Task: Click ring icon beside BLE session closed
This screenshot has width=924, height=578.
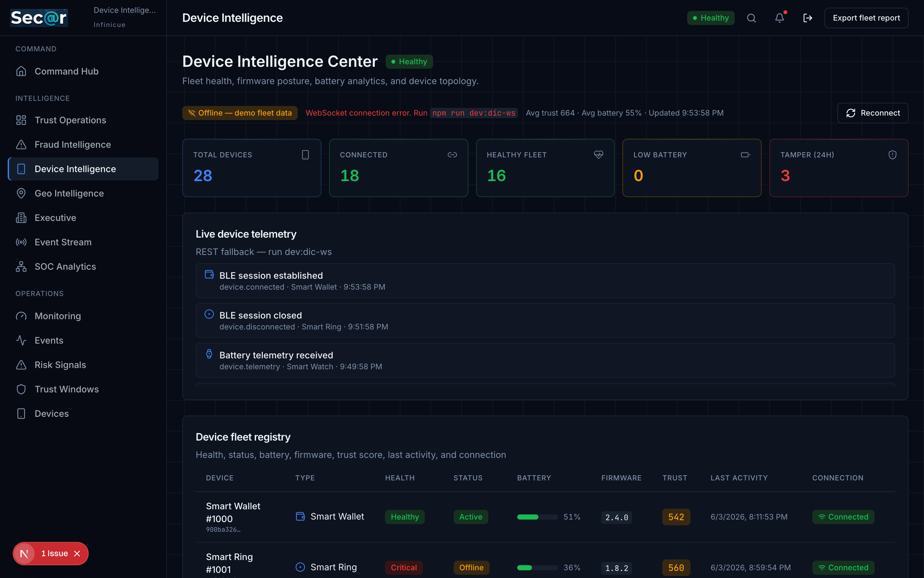Action: (x=209, y=314)
